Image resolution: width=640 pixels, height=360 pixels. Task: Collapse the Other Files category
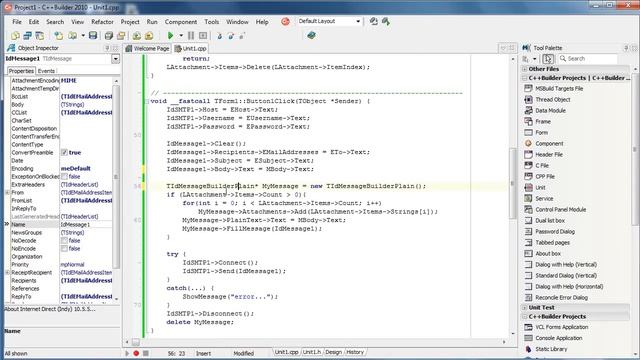pos(525,69)
